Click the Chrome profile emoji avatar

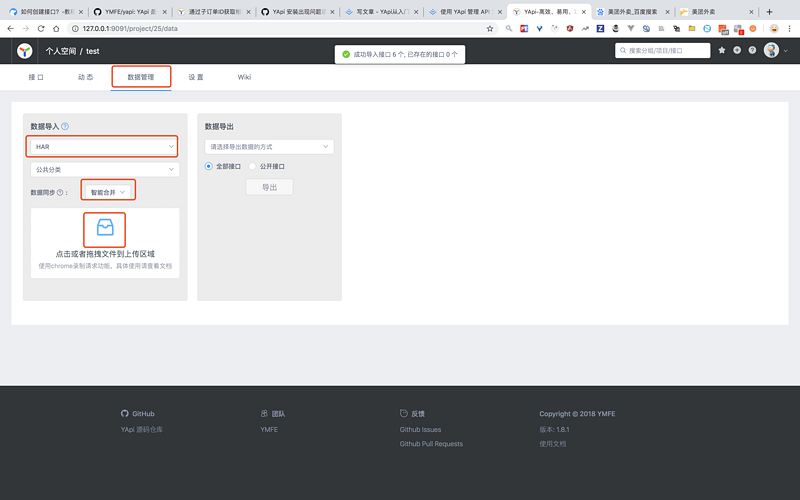774,29
